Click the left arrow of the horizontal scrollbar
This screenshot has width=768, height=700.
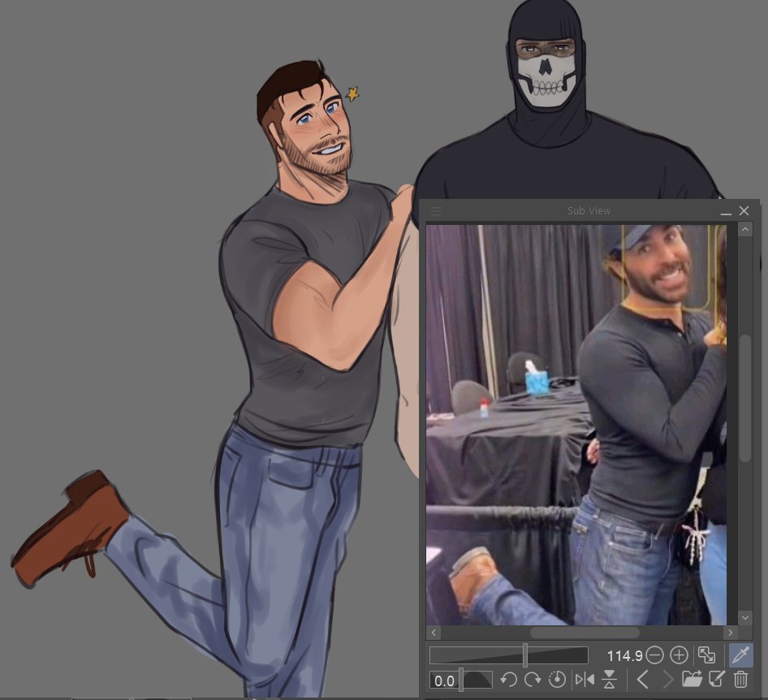(434, 633)
